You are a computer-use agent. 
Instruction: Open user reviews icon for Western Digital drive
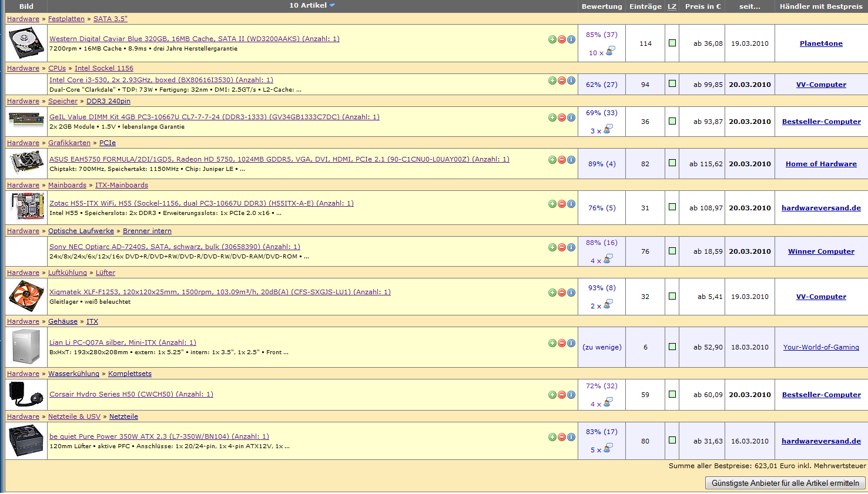(611, 51)
